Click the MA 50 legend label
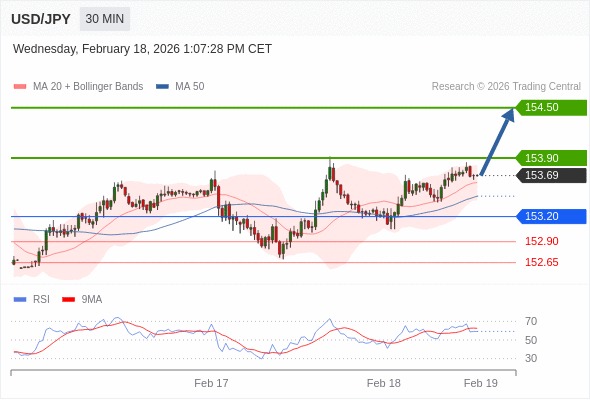The width and height of the screenshot is (590, 400). [x=190, y=87]
